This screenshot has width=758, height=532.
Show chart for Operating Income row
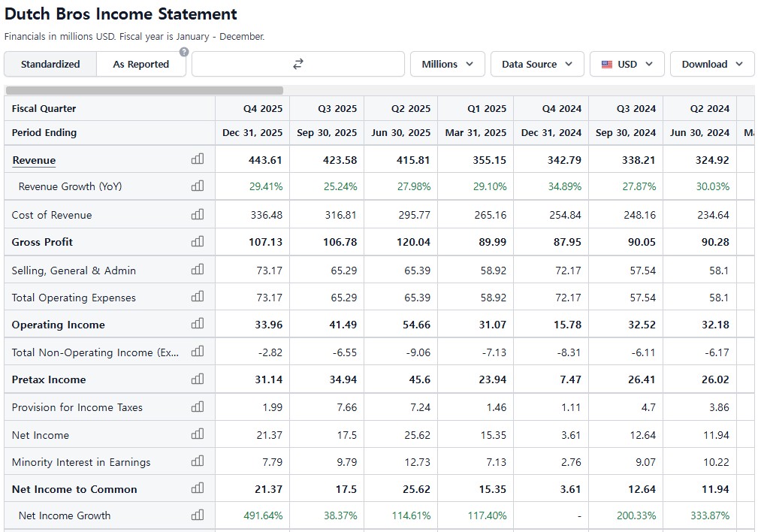point(198,324)
